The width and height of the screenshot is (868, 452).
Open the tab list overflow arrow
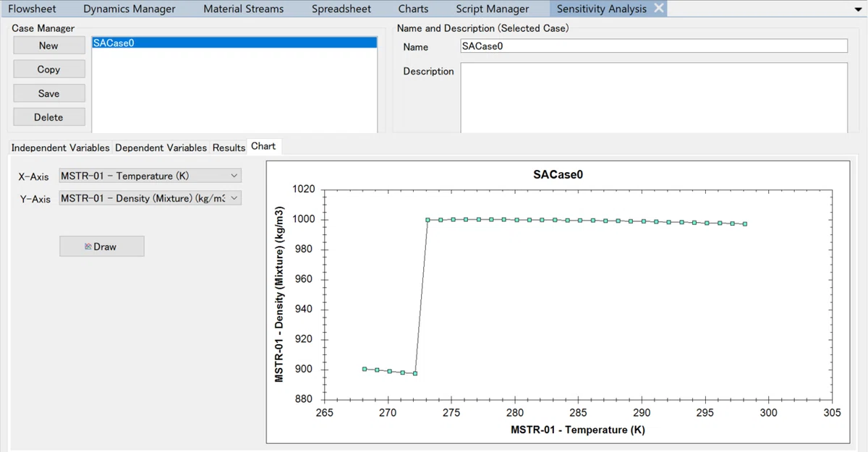click(858, 9)
